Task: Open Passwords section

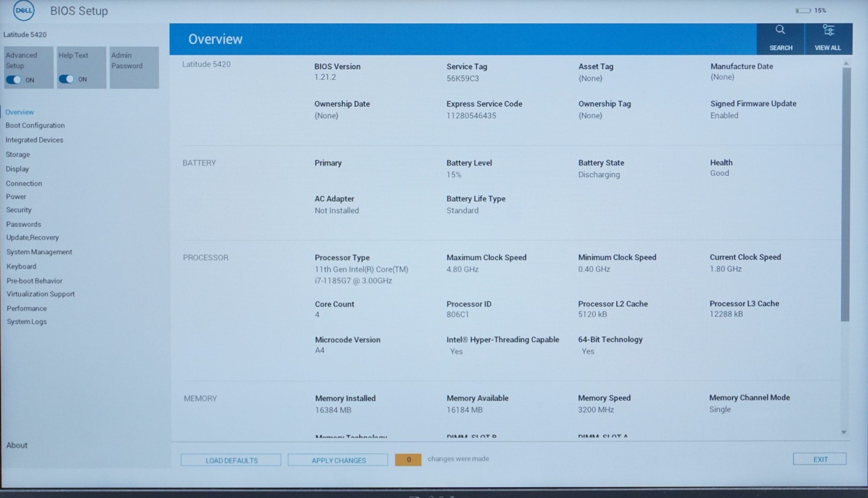Action: [23, 224]
